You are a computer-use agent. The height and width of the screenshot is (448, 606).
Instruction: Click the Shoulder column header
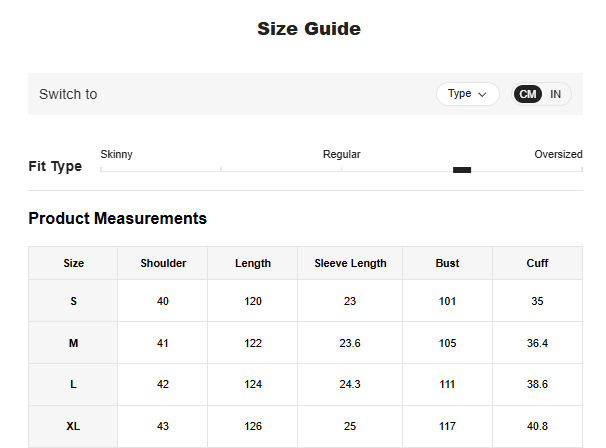pos(163,263)
